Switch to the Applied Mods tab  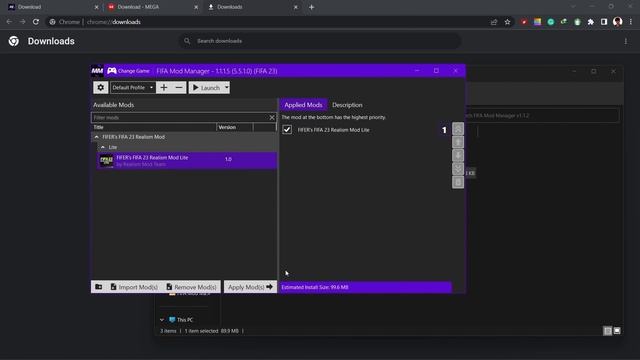[303, 105]
